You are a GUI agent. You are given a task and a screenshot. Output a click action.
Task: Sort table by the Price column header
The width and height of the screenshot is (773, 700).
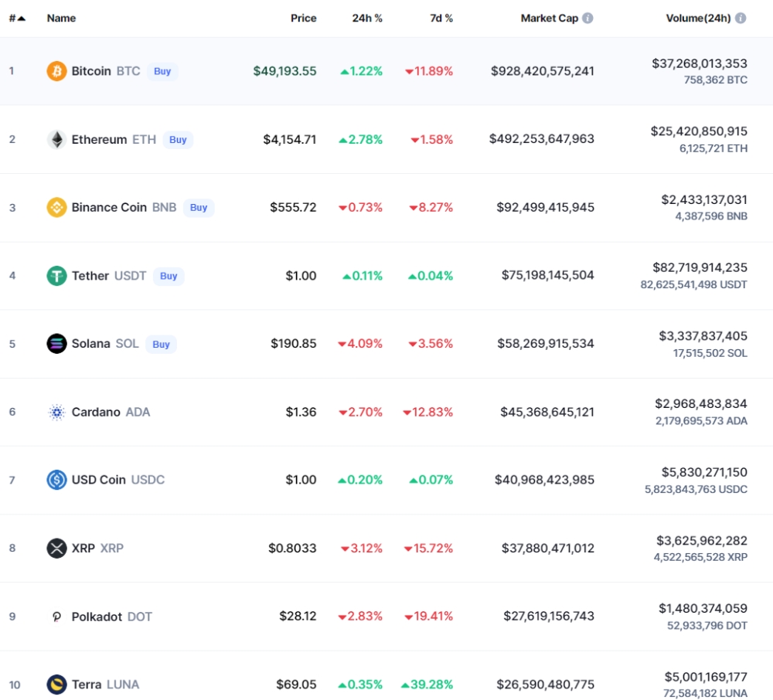pyautogui.click(x=303, y=18)
